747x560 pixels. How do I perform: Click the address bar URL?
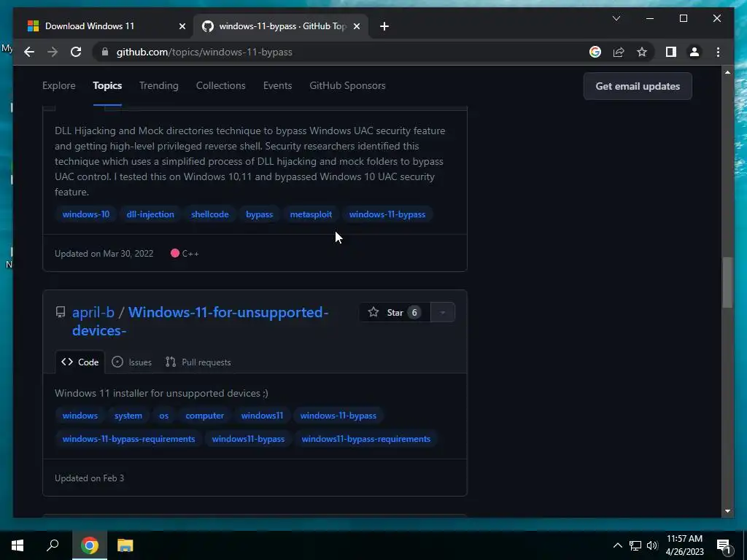[x=204, y=52]
